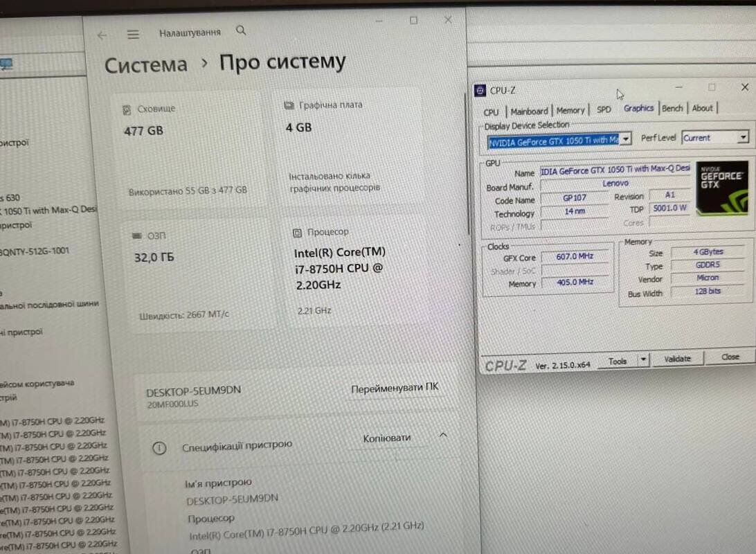Click the info icon beside Специфікації пристрою

pyautogui.click(x=159, y=448)
